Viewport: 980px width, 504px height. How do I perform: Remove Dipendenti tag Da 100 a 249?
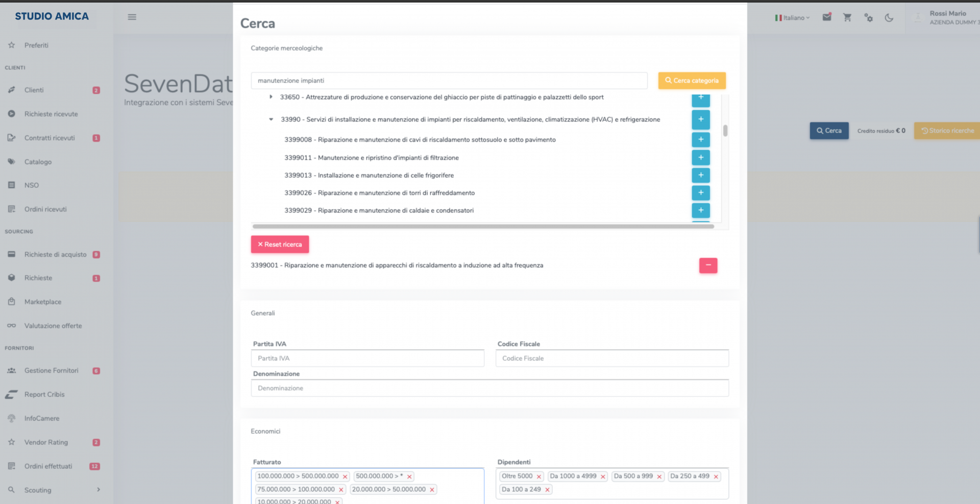pos(547,490)
